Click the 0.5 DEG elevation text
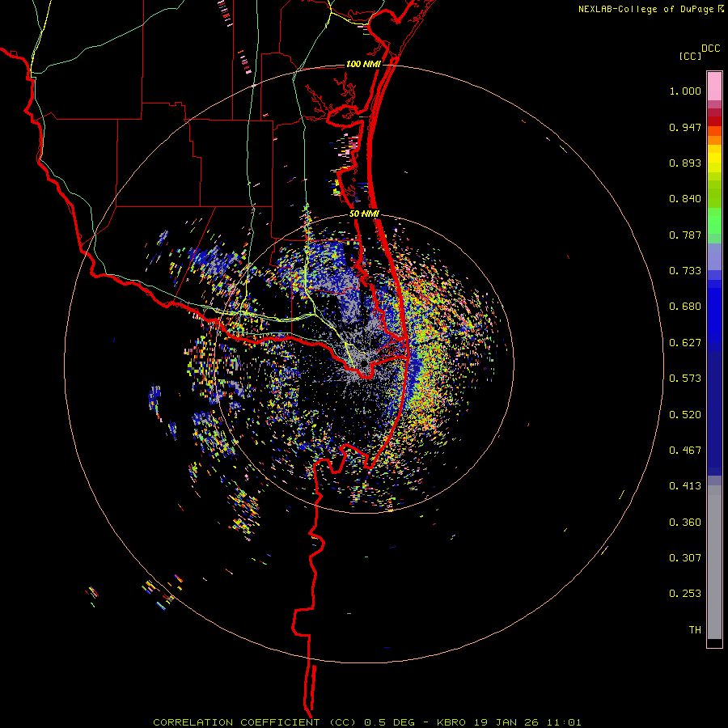 392,722
